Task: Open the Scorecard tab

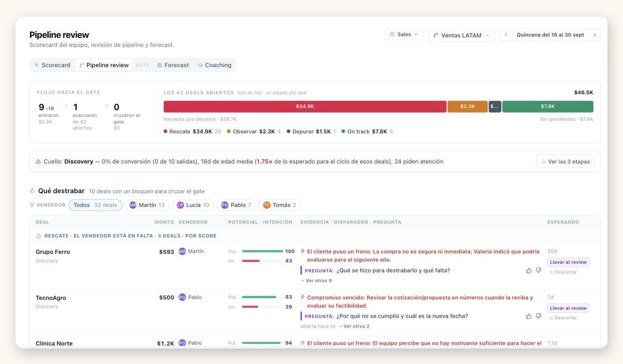Action: (x=52, y=65)
